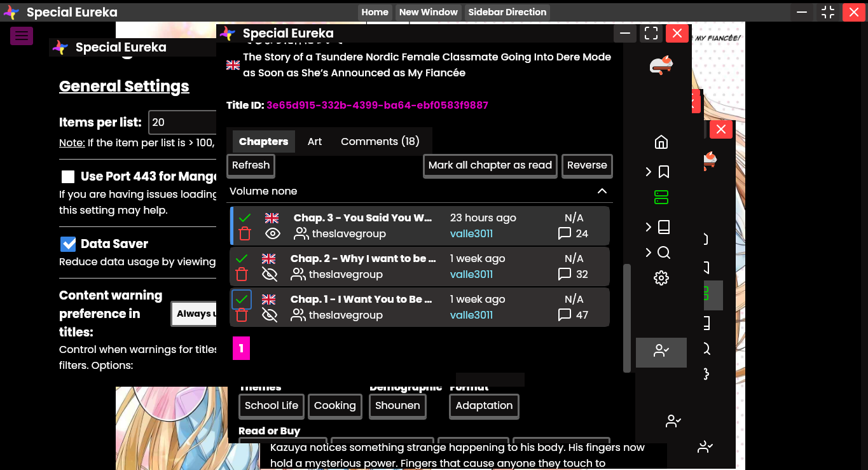Collapse the Volume none section
Image resolution: width=868 pixels, height=470 pixels.
click(x=602, y=191)
